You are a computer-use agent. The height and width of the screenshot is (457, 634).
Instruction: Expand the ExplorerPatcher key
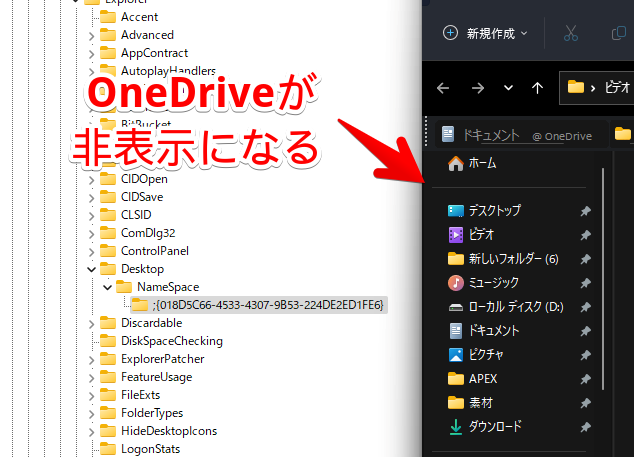pos(92,360)
